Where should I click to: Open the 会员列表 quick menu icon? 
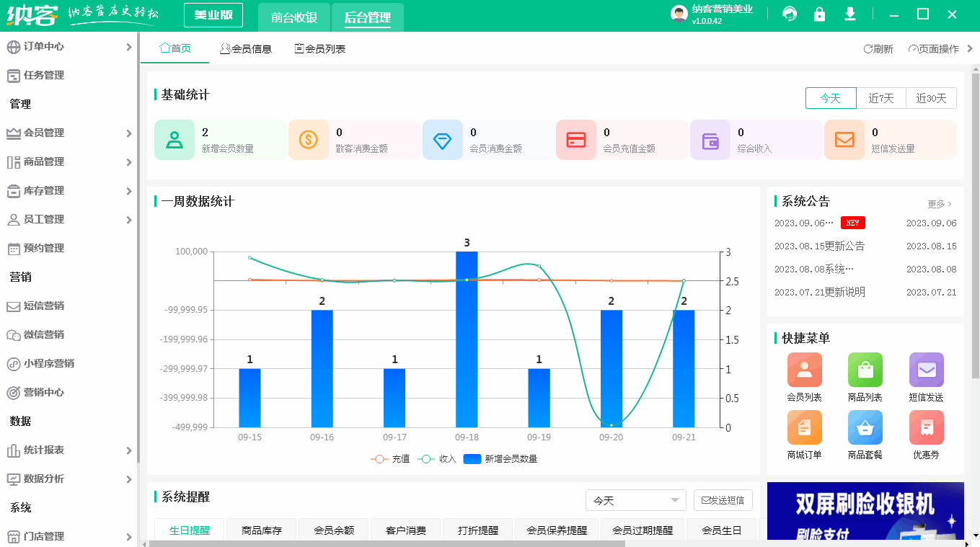click(804, 370)
